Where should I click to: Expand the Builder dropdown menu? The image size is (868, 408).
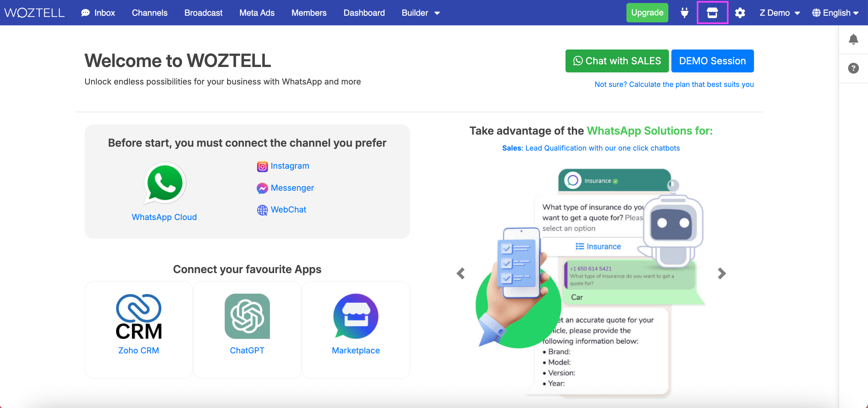pos(420,13)
